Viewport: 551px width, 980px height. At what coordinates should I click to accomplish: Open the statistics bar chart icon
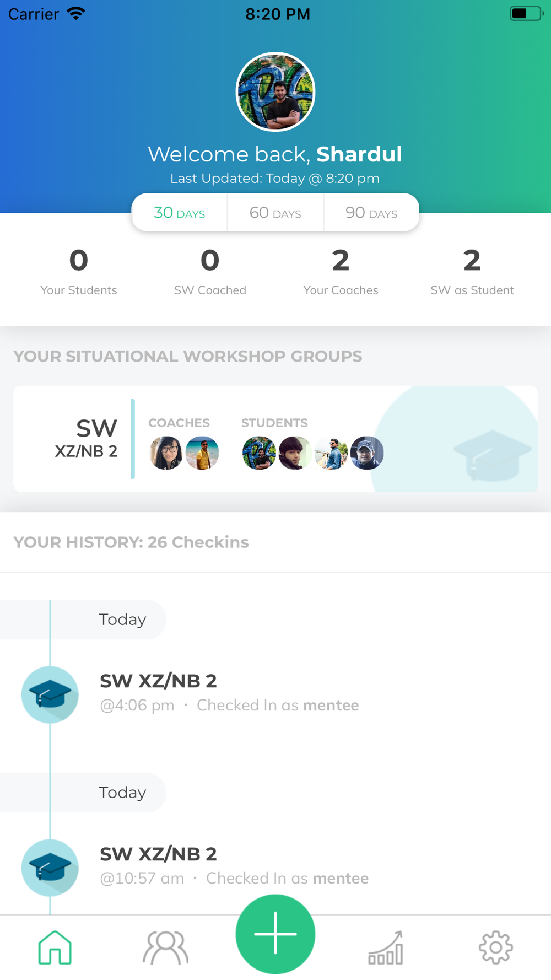pos(386,947)
